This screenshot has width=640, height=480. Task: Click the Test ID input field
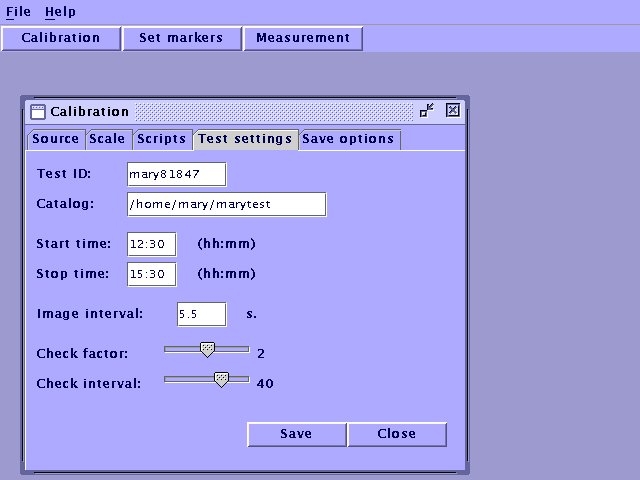[x=176, y=174]
